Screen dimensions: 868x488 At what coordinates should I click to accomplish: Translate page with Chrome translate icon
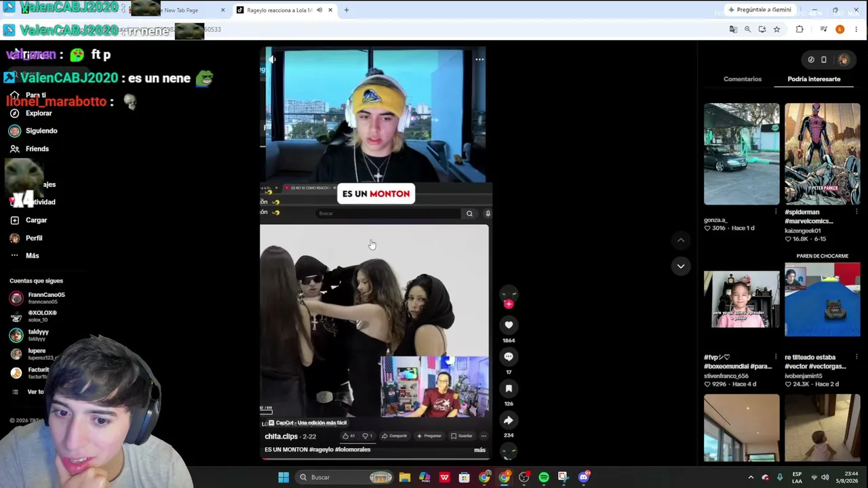click(x=733, y=29)
